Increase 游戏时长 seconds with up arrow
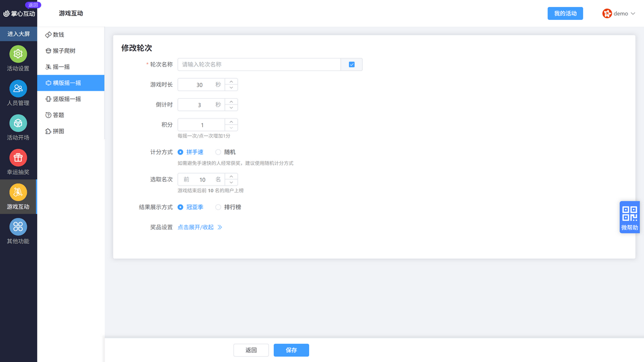 231,82
